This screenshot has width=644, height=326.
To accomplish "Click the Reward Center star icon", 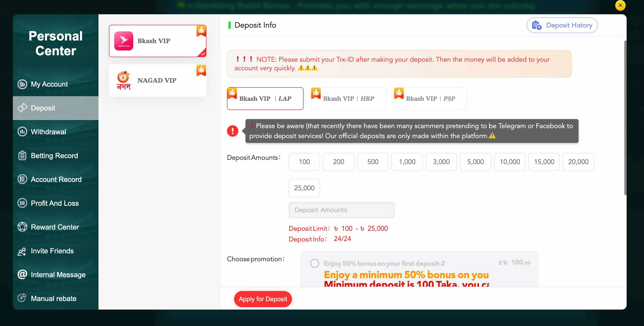I will (x=22, y=227).
